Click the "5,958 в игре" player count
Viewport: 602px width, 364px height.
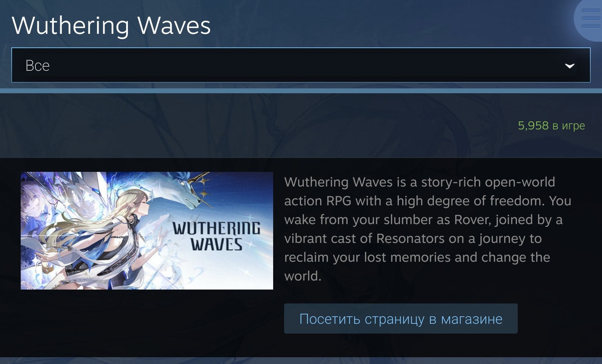(x=551, y=126)
